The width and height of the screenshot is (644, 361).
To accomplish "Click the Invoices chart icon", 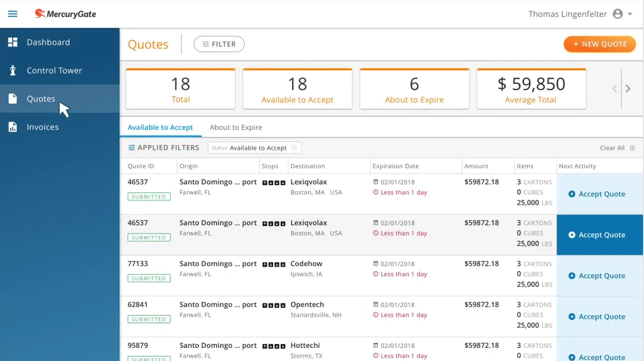I will (x=13, y=127).
